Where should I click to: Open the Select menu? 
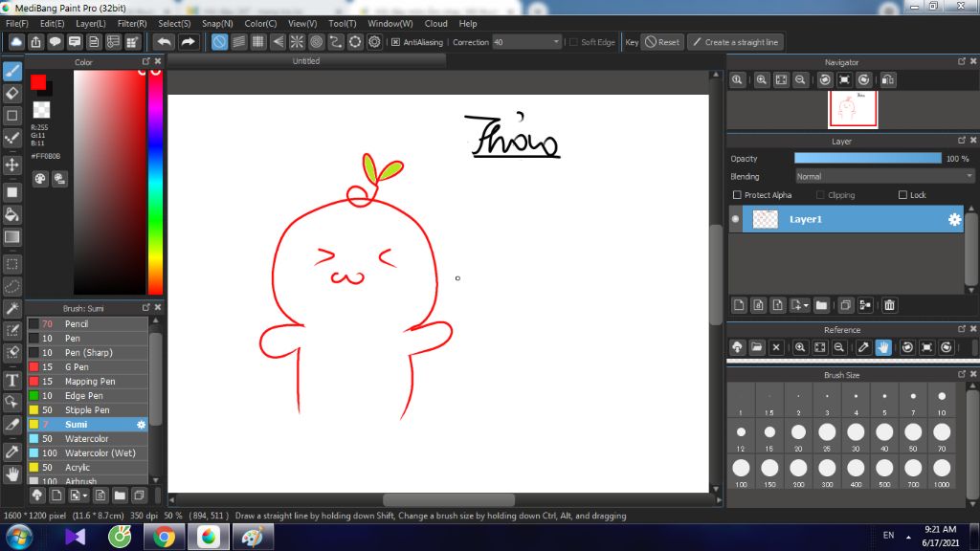pos(174,24)
